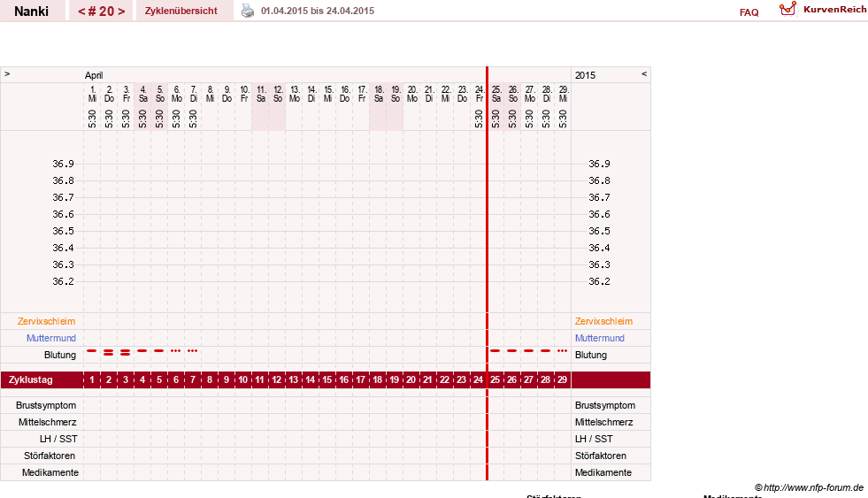Select the bleeding marker on cycle day 27

[528, 350]
